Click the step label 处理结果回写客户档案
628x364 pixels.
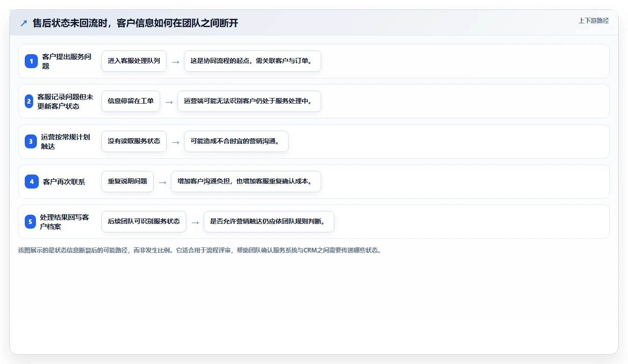pyautogui.click(x=64, y=222)
